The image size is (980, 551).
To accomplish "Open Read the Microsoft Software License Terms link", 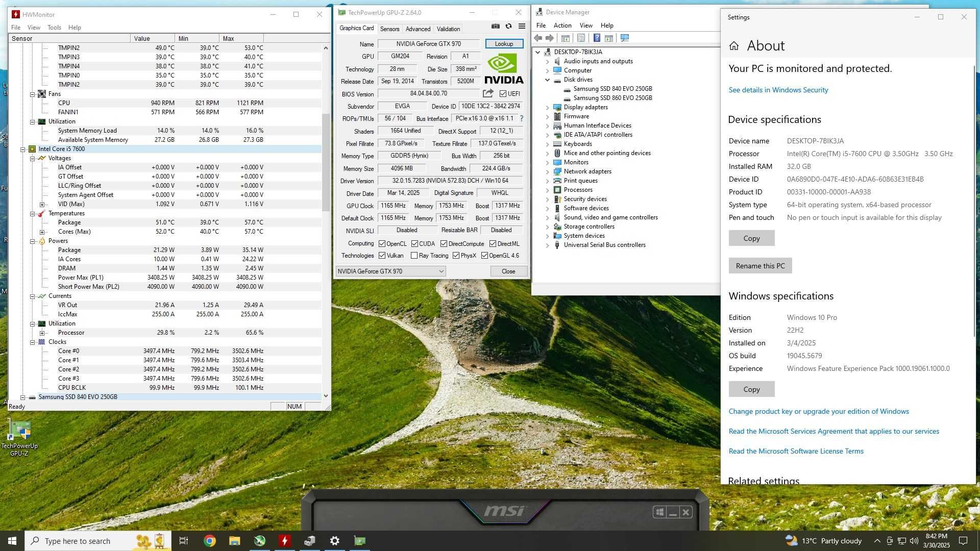I will [796, 451].
